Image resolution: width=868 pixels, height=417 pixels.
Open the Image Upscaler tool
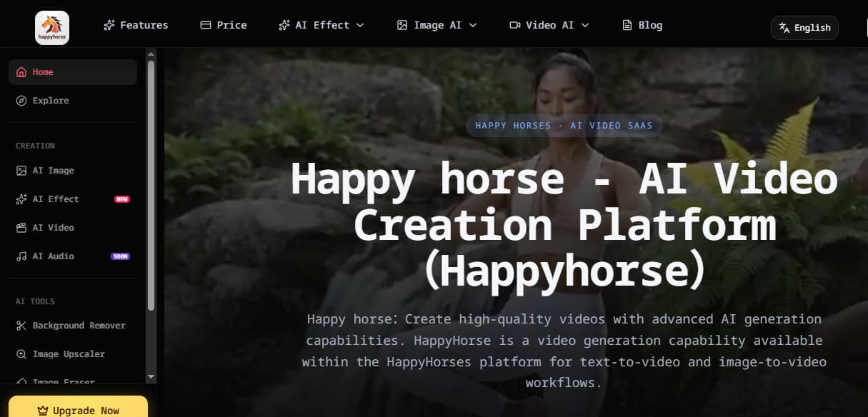[69, 353]
